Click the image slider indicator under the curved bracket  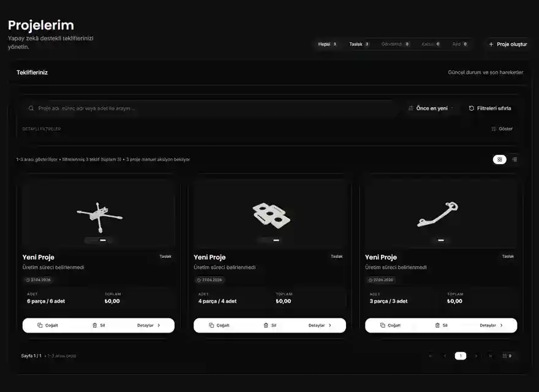tap(441, 240)
